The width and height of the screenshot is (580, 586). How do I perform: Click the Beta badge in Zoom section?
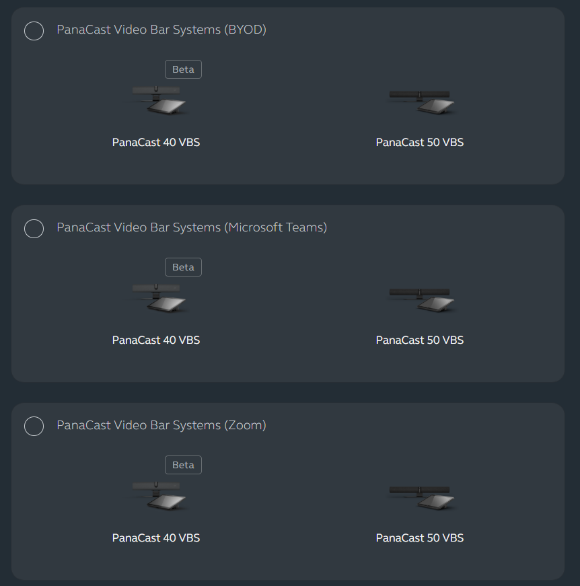coord(183,465)
